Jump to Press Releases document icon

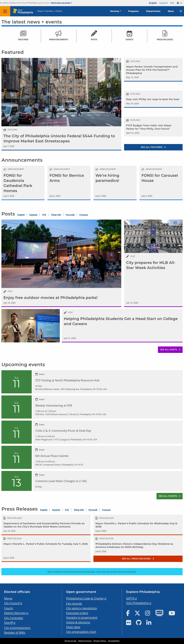pos(165,36)
